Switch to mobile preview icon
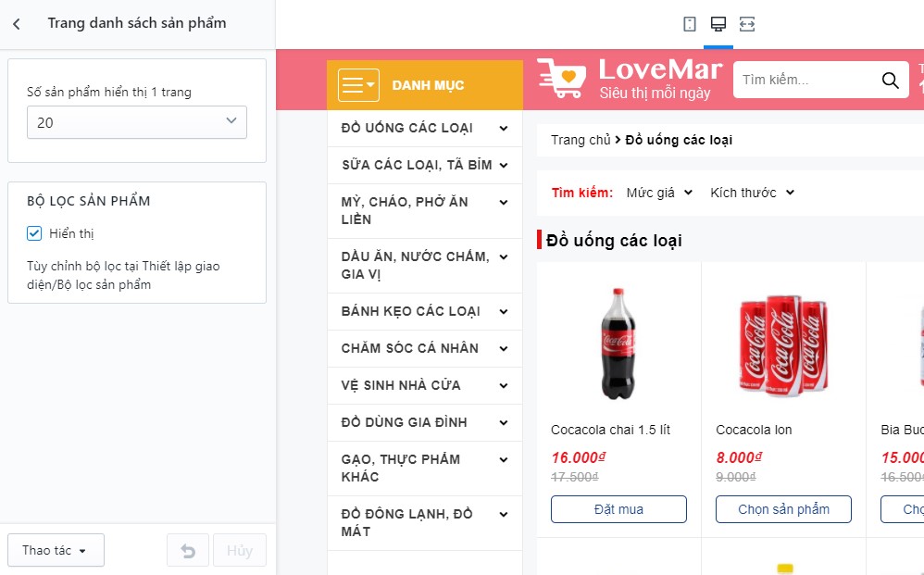Viewport: 924px width, 575px height. pos(689,24)
